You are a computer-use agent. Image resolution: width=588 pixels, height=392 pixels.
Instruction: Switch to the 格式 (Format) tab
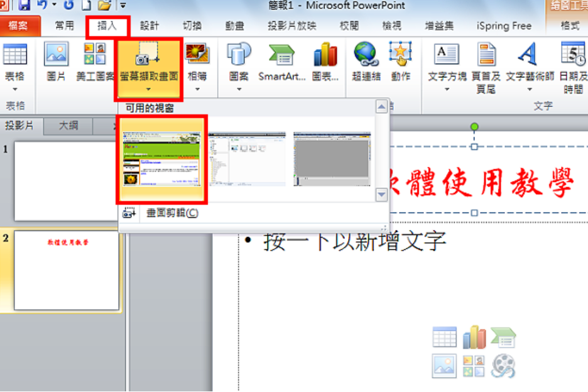pos(570,26)
